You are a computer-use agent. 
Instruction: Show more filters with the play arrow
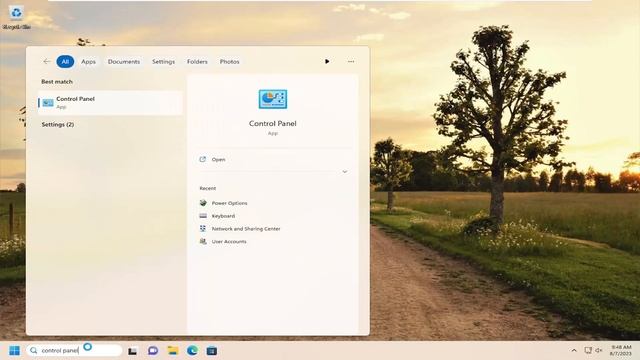coord(327,62)
